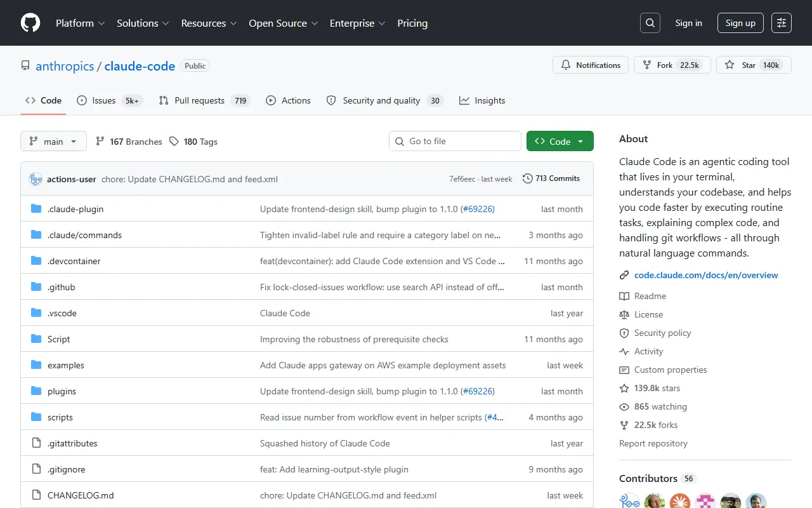Viewport: 812px width, 508px height.
Task: Open the scripts folder name
Action: click(60, 417)
